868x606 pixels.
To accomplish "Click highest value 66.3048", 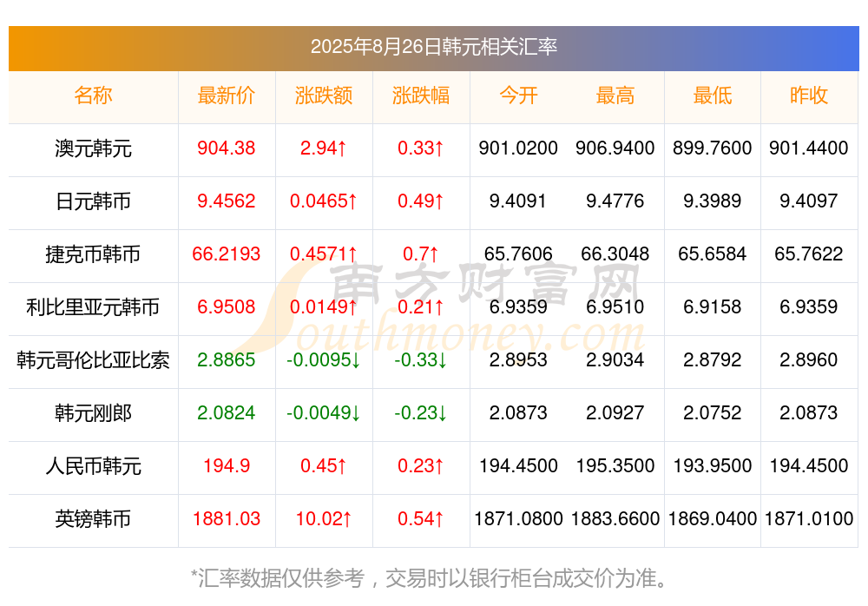I will pos(615,254).
